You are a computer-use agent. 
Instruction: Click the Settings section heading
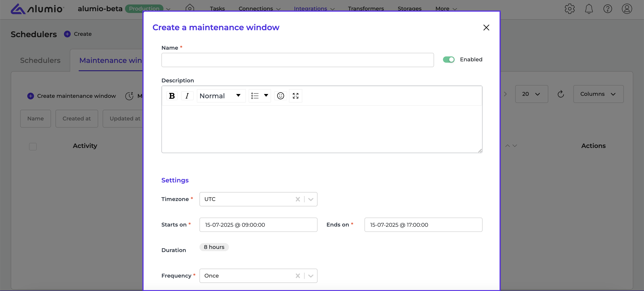click(x=175, y=180)
